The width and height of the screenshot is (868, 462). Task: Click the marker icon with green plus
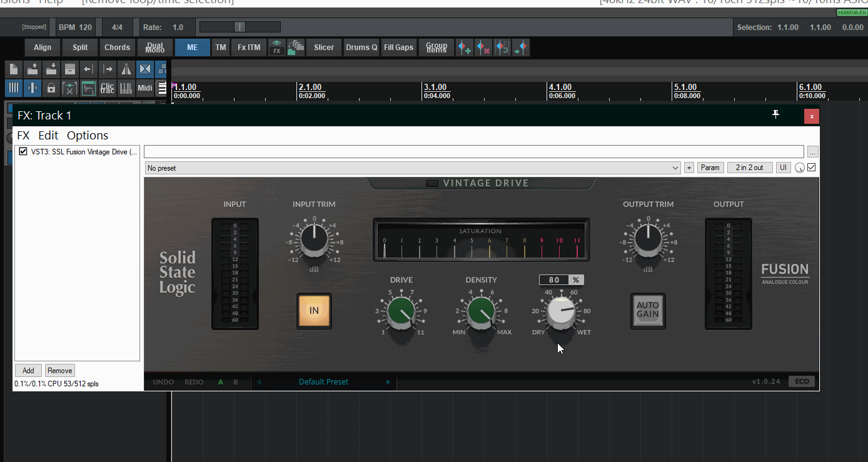pos(464,48)
